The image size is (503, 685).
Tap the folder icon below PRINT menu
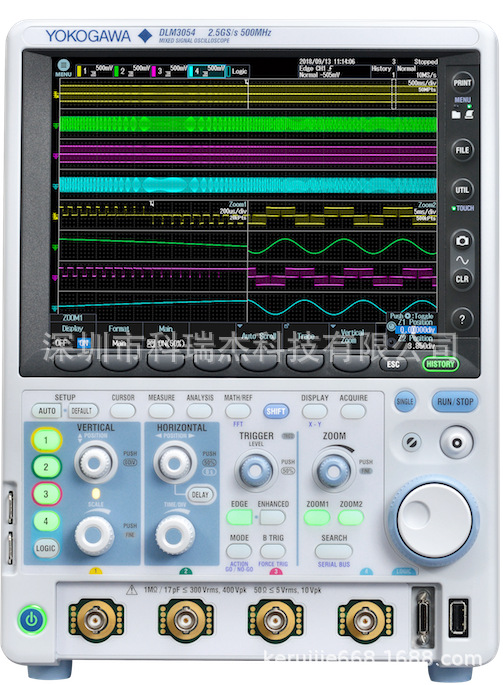(x=455, y=115)
